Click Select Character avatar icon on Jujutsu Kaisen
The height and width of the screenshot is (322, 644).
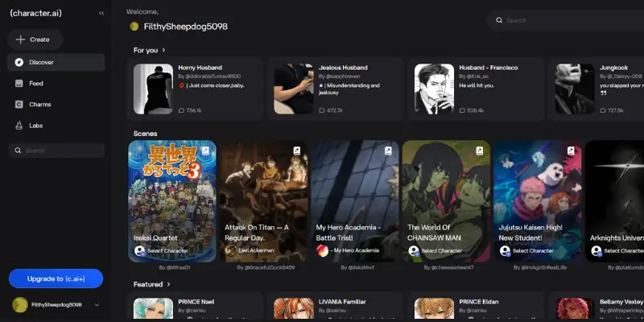click(x=505, y=251)
